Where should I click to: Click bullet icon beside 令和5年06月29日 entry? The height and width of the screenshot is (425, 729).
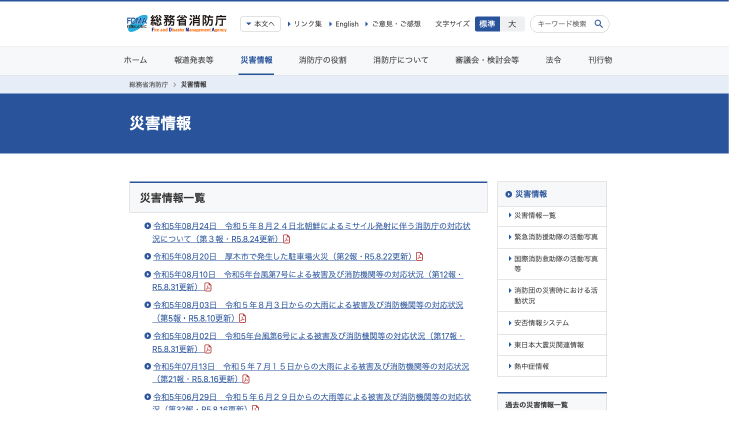[x=147, y=397]
